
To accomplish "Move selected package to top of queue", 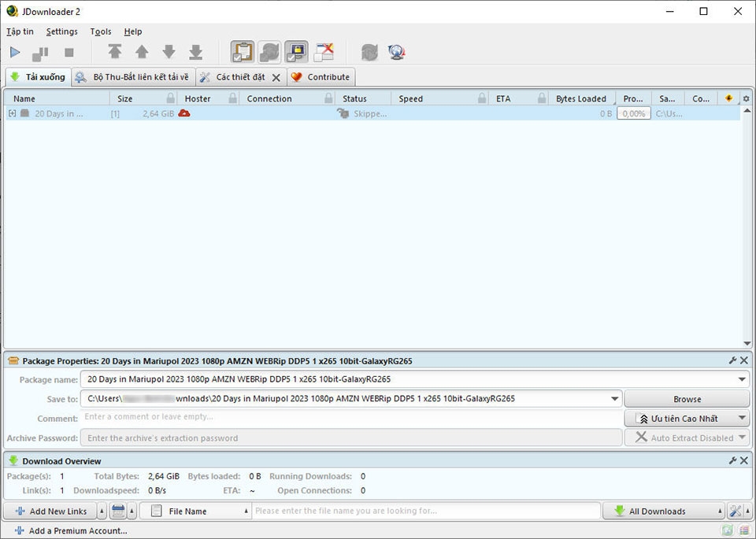I will [115, 52].
